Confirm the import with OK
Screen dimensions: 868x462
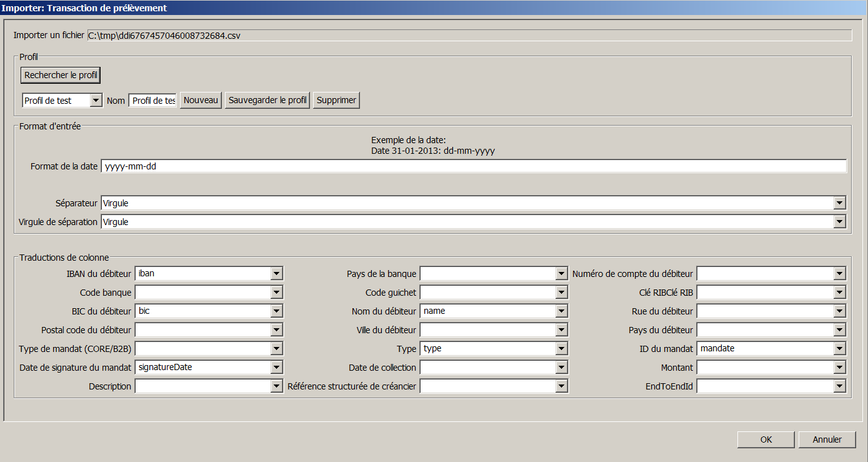[766, 439]
